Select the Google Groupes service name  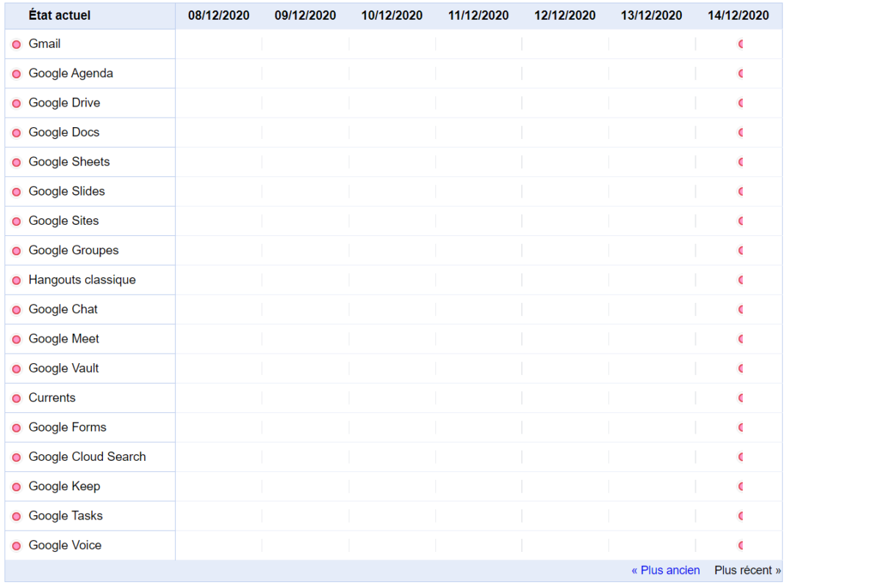73,251
